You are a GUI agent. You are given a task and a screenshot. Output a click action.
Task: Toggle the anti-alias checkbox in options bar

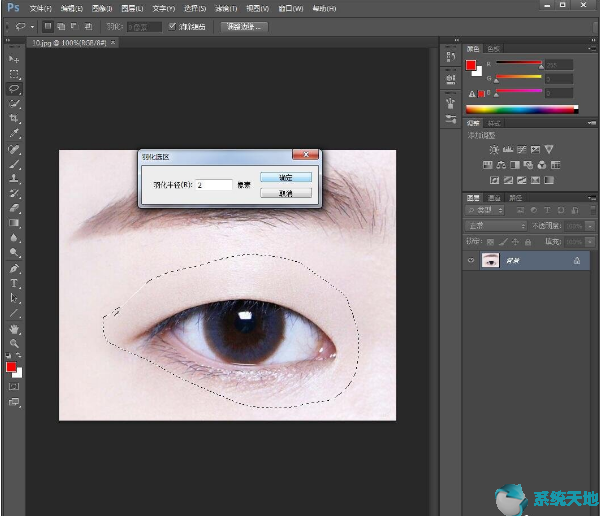point(172,26)
